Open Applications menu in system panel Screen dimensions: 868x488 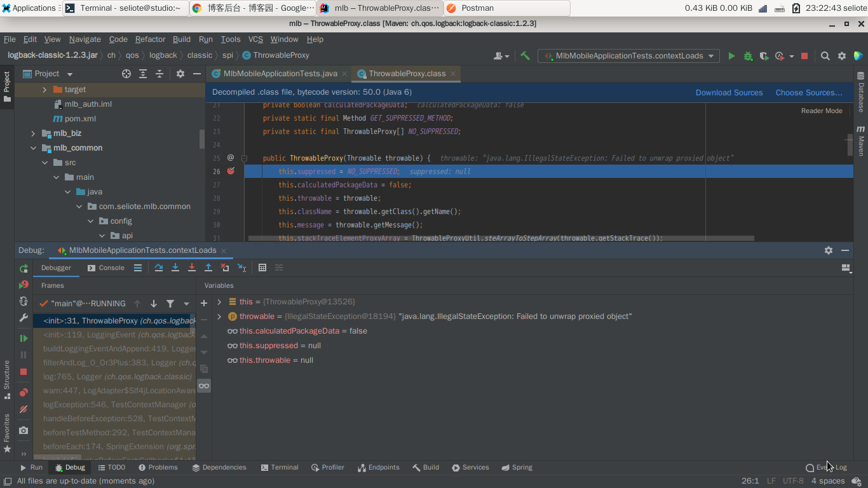pyautogui.click(x=31, y=8)
